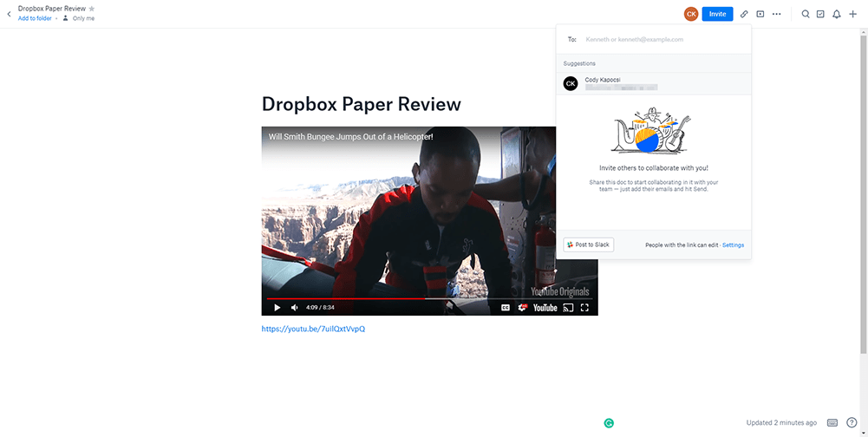
Task: Go back using the left arrow icon
Action: pyautogui.click(x=9, y=14)
